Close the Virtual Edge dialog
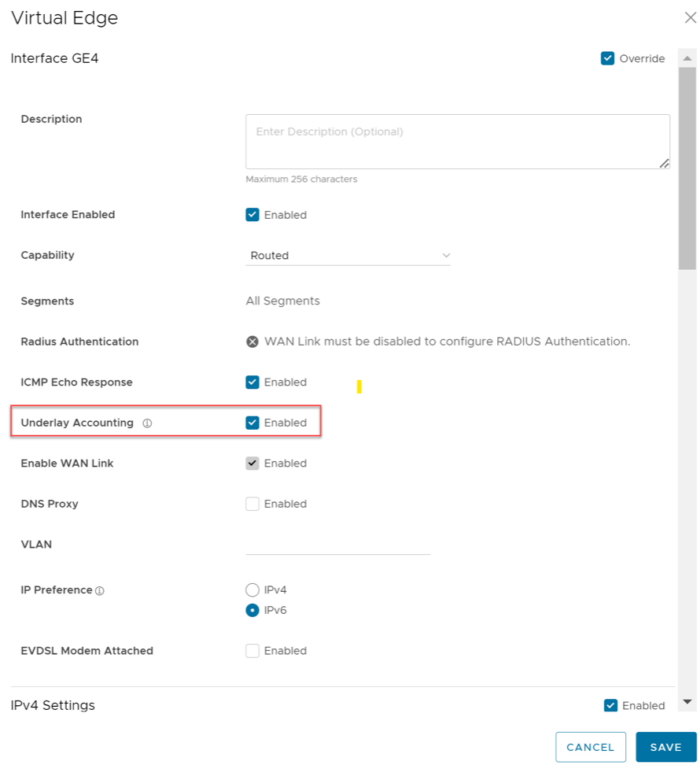 (x=690, y=17)
